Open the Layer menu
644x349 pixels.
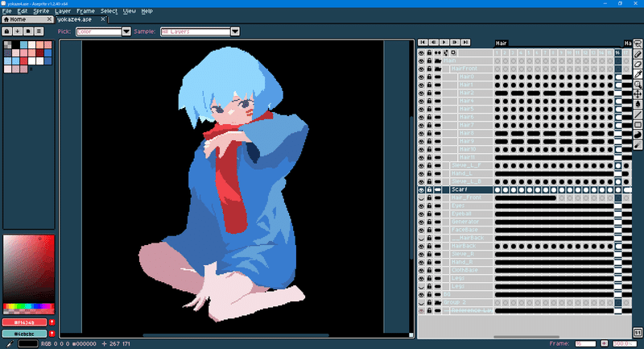[x=63, y=11]
